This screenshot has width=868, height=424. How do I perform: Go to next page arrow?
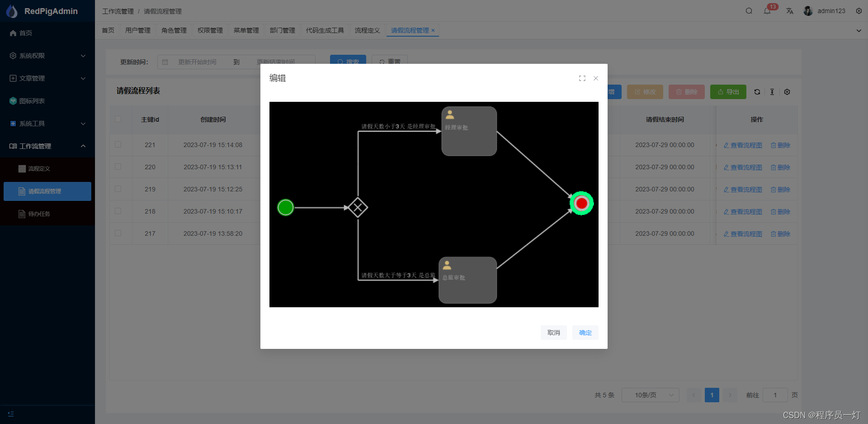tap(730, 395)
